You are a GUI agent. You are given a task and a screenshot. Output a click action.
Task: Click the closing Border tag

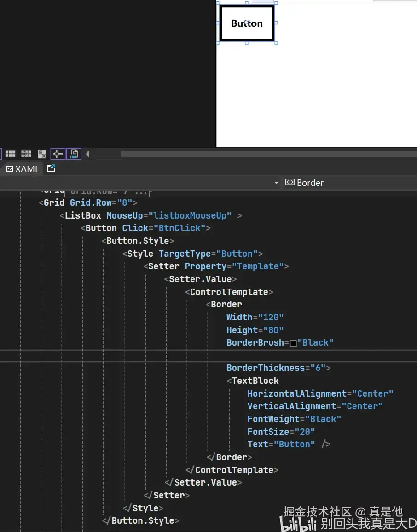(229, 457)
